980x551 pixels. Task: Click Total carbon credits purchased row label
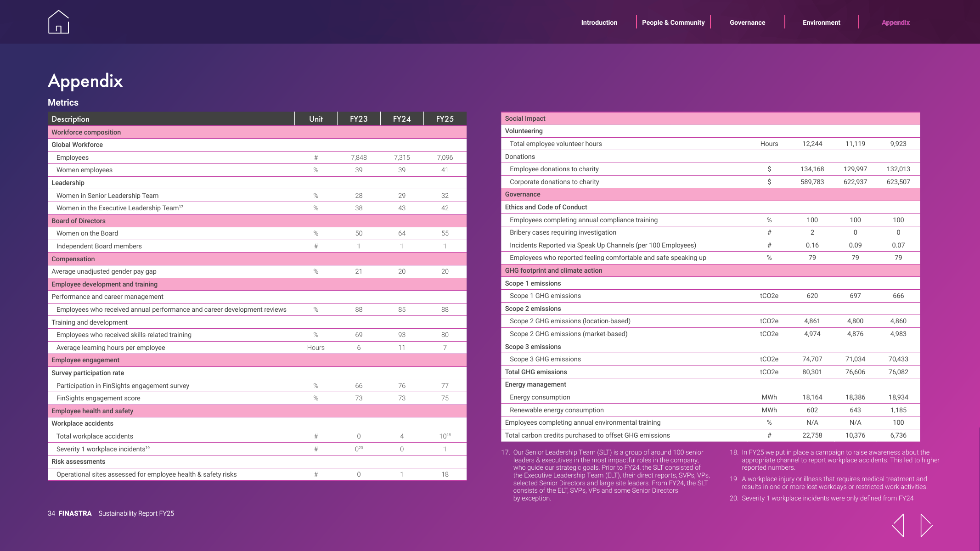(x=587, y=435)
